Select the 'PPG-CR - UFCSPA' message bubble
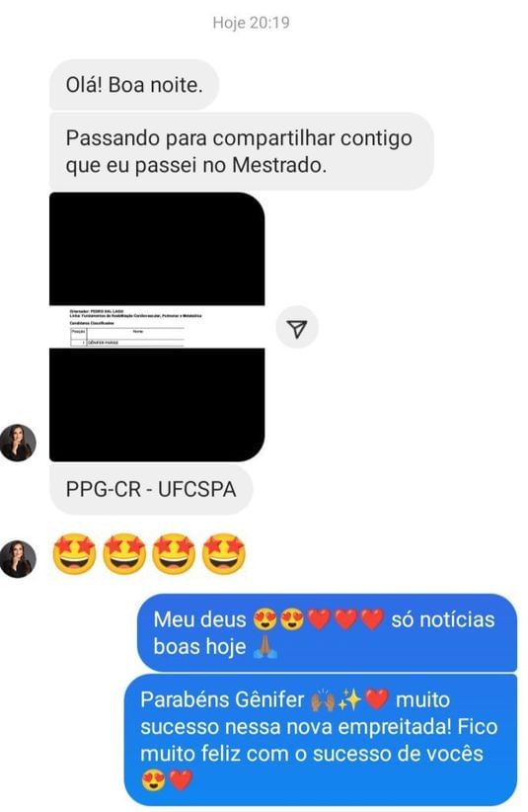The image size is (528, 812). pyautogui.click(x=151, y=489)
